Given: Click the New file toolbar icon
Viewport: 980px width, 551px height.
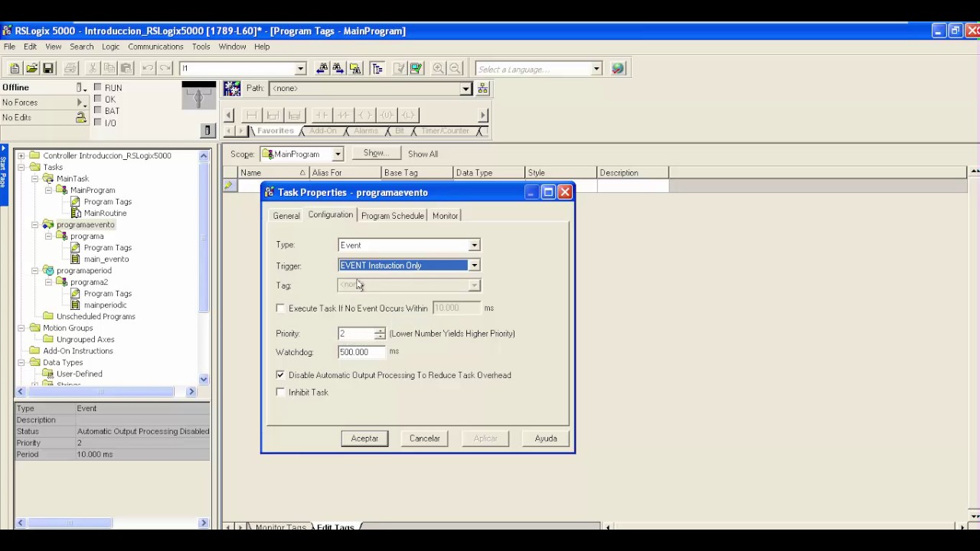Looking at the screenshot, I should [15, 69].
